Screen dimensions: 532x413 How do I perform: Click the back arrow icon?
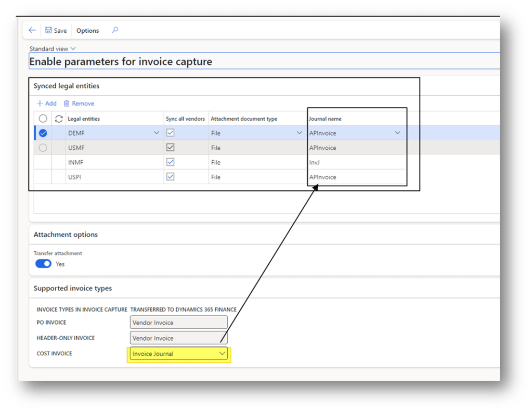[x=32, y=30]
